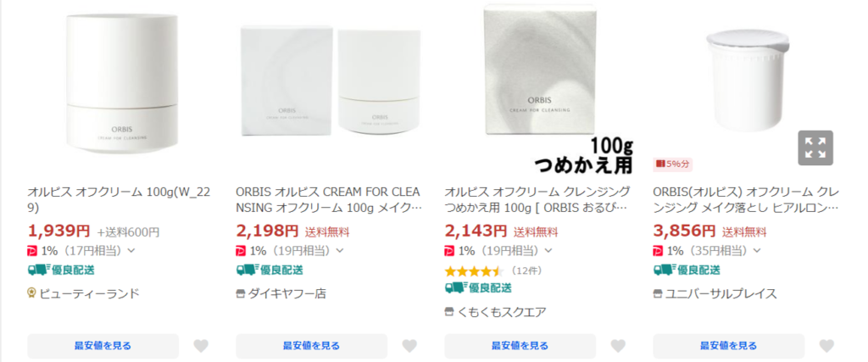The width and height of the screenshot is (868, 362).
Task: Click the PayPay icon under 1,939円 price
Action: (33, 251)
